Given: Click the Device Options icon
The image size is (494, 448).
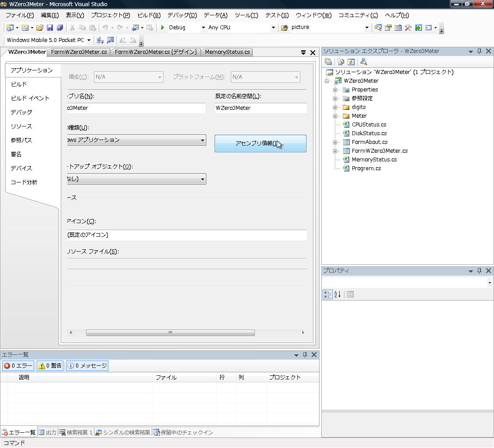Looking at the screenshot, I should tap(110, 40).
